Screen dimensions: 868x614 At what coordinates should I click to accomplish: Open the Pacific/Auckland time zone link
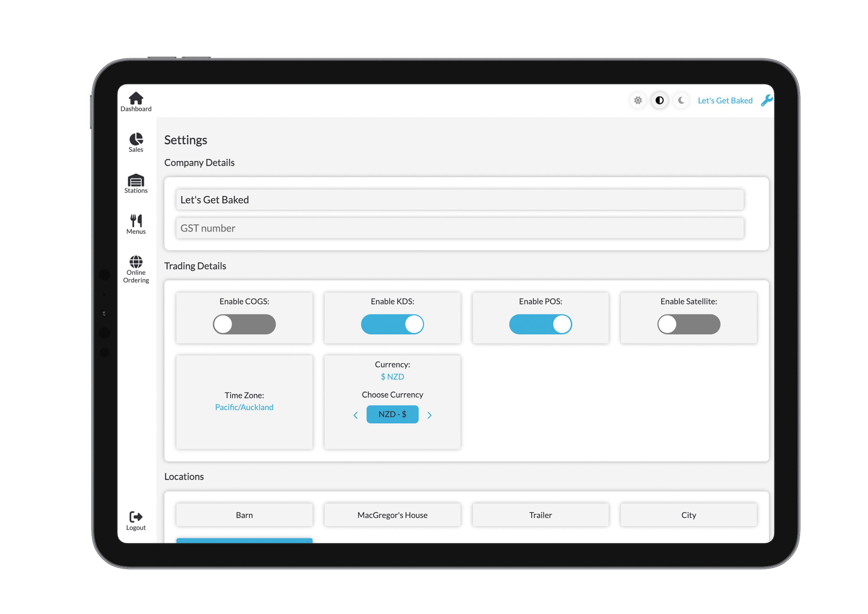(244, 407)
